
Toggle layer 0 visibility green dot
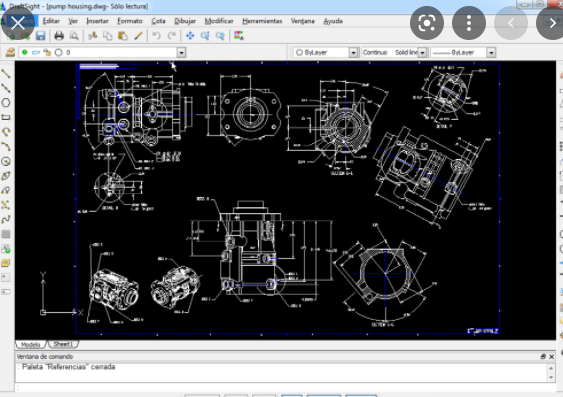[x=24, y=52]
